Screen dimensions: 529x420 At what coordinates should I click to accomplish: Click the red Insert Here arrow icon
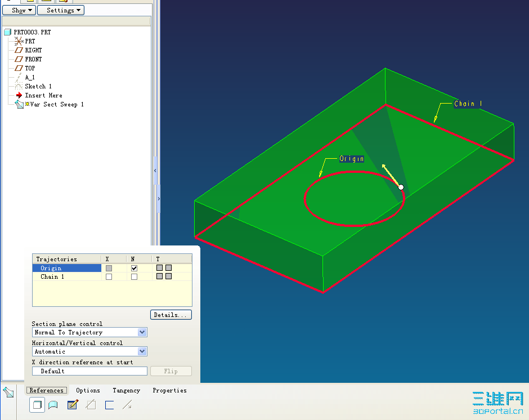[x=19, y=95]
